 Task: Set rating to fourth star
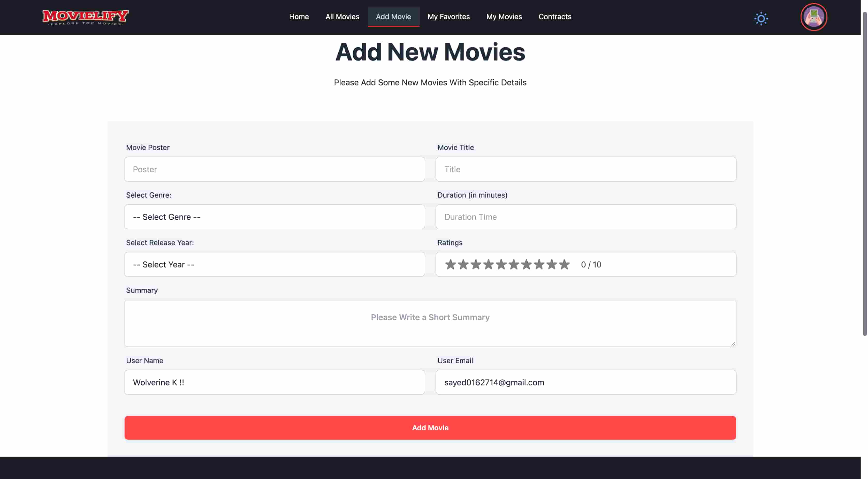click(x=489, y=264)
